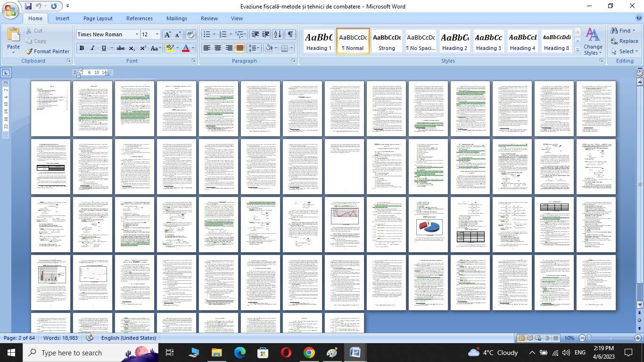Open font size dropdown
The image size is (644, 362).
[157, 34]
